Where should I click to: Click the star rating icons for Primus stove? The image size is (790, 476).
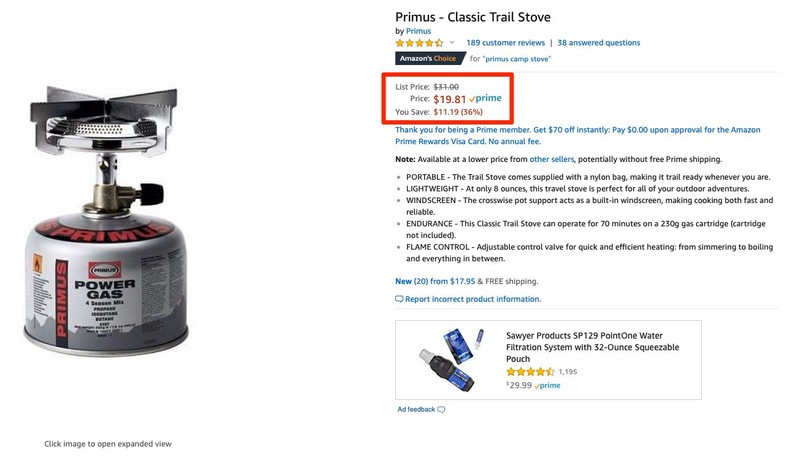click(x=419, y=43)
